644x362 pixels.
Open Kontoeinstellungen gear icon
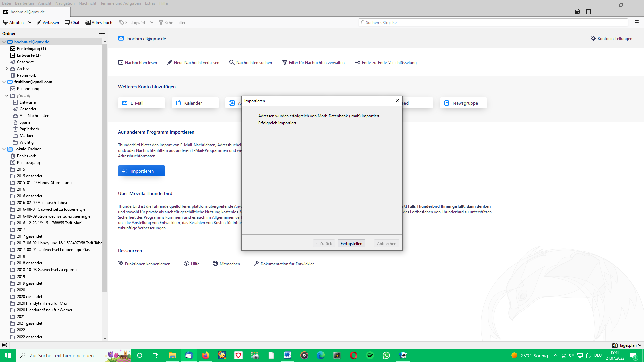(593, 39)
